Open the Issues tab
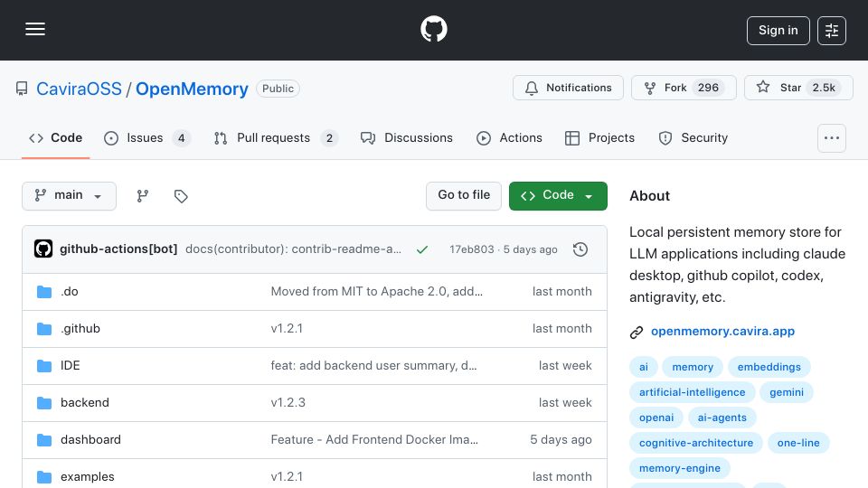Viewport: 868px width, 488px height. (146, 137)
